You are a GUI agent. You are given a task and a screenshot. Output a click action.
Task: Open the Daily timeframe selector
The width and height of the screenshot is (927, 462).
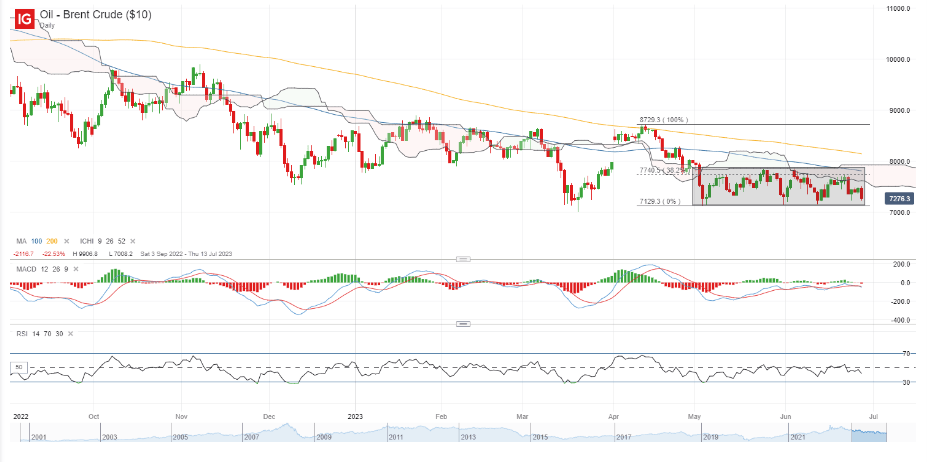pyautogui.click(x=47, y=26)
